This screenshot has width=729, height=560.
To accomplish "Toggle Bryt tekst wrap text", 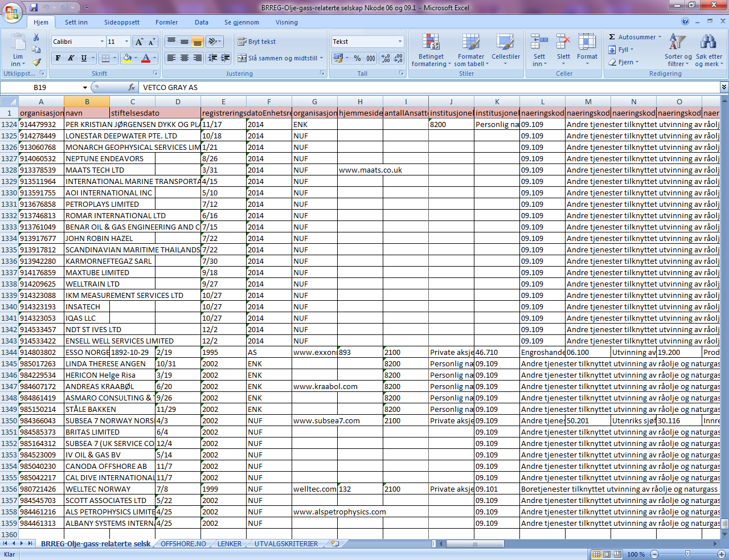I will point(256,42).
